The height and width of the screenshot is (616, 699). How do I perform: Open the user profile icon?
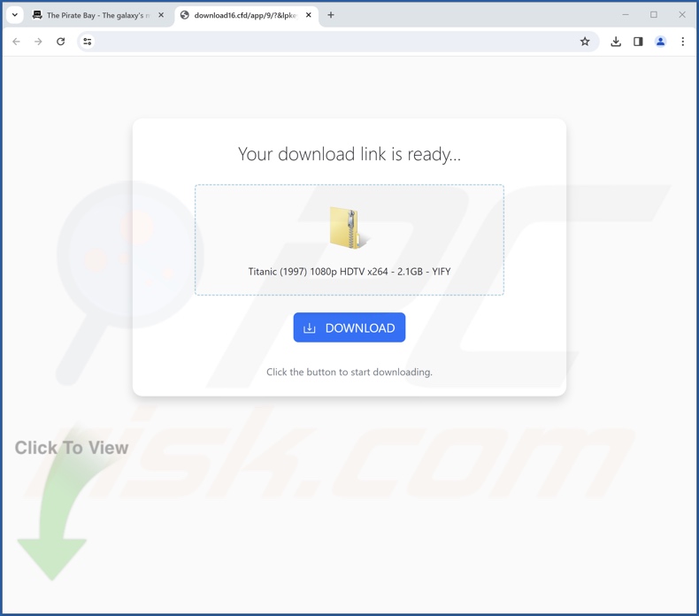pos(660,42)
